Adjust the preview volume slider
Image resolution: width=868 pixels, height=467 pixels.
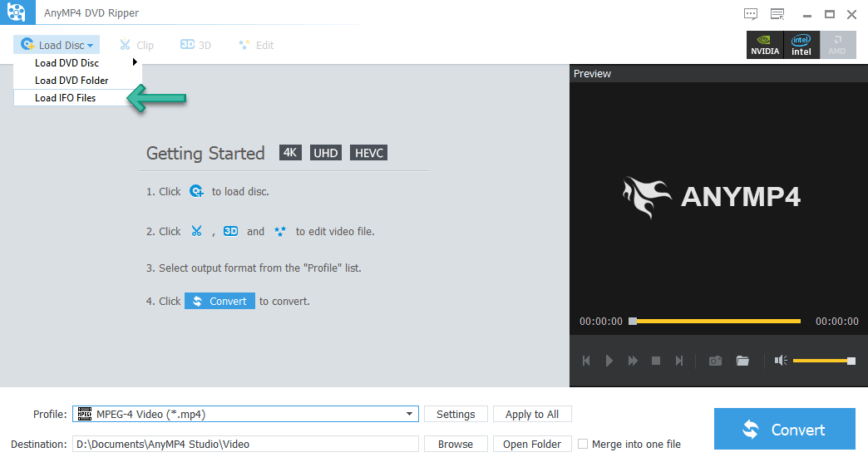[824, 361]
